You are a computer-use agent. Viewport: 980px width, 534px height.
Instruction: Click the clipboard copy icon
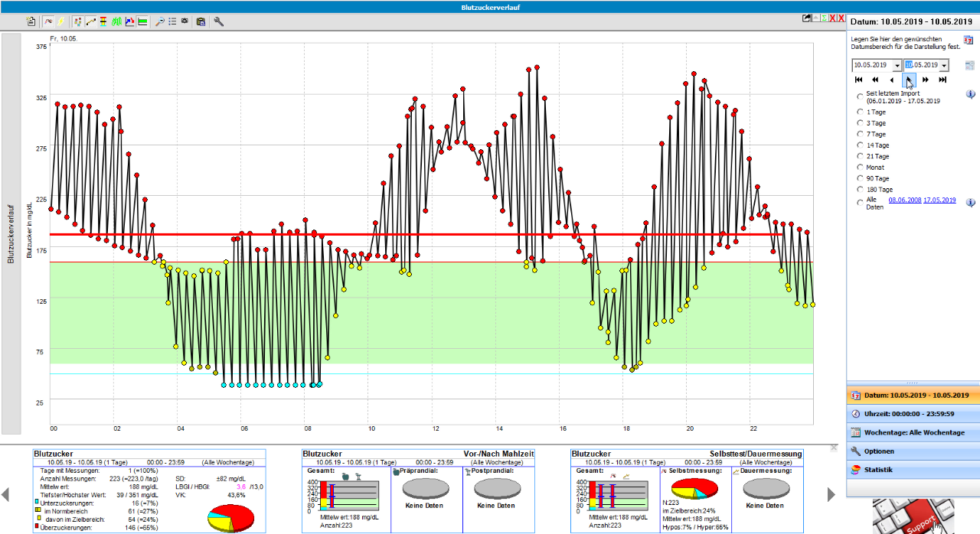point(201,21)
